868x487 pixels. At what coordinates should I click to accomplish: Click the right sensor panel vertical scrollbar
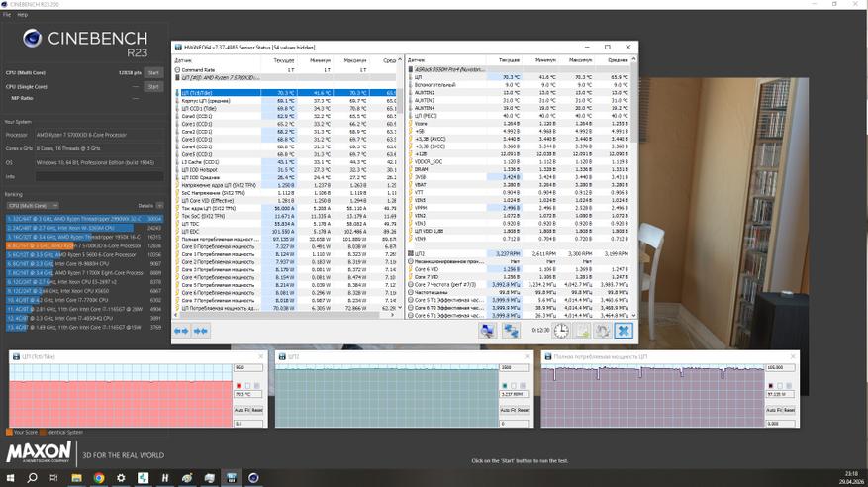click(633, 105)
